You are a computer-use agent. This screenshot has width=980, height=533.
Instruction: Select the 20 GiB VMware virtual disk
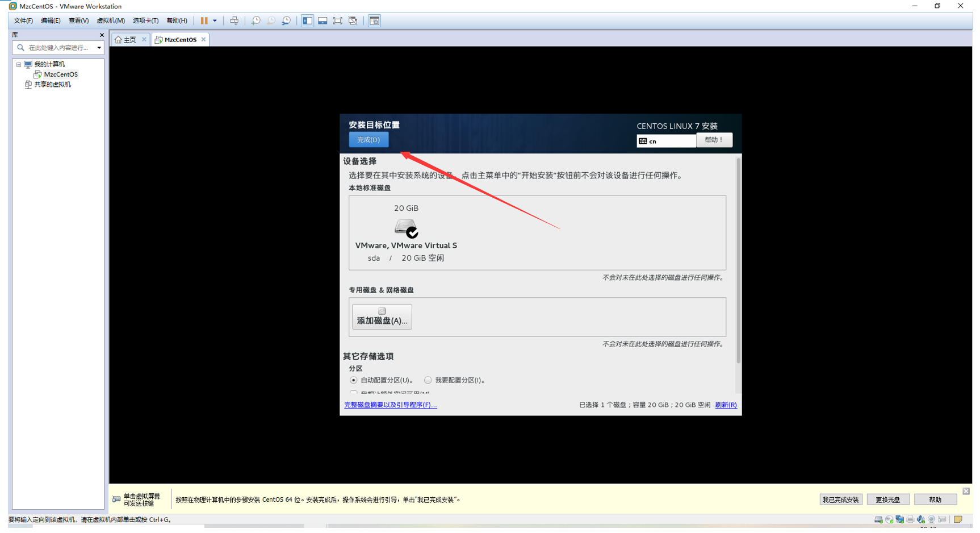tap(406, 233)
